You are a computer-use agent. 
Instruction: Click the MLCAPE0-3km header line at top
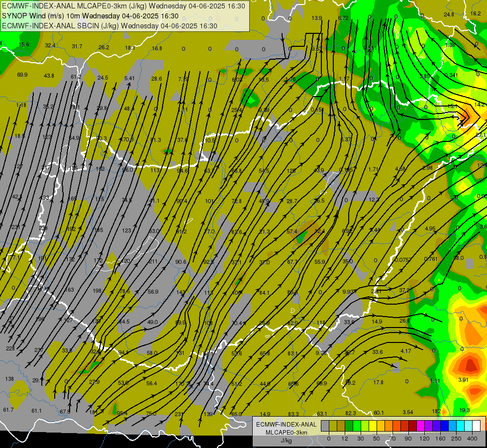123,6
